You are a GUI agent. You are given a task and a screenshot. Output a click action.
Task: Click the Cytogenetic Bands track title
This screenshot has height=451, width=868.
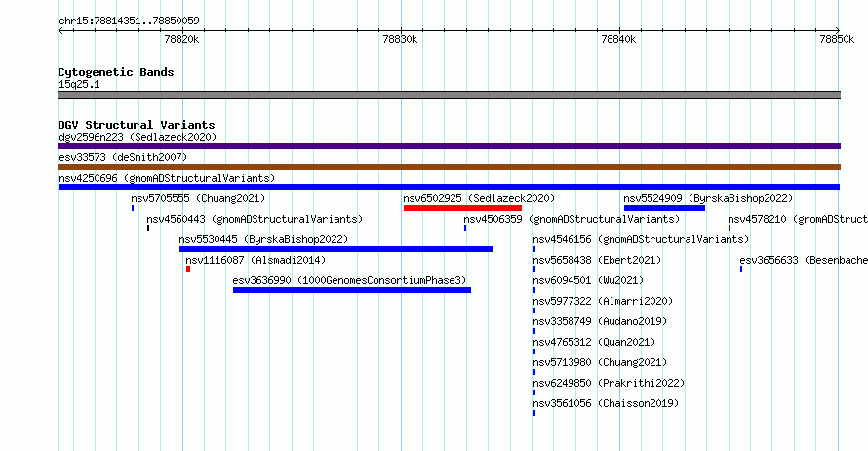point(116,72)
